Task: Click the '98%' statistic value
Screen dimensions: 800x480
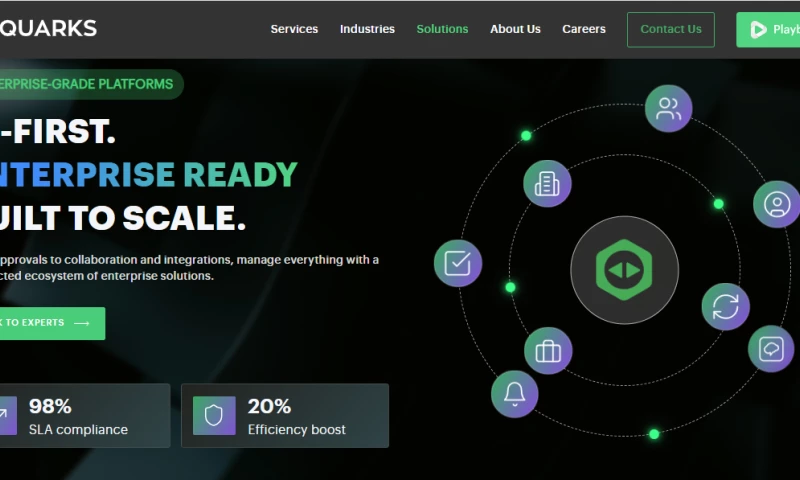Action: tap(50, 407)
